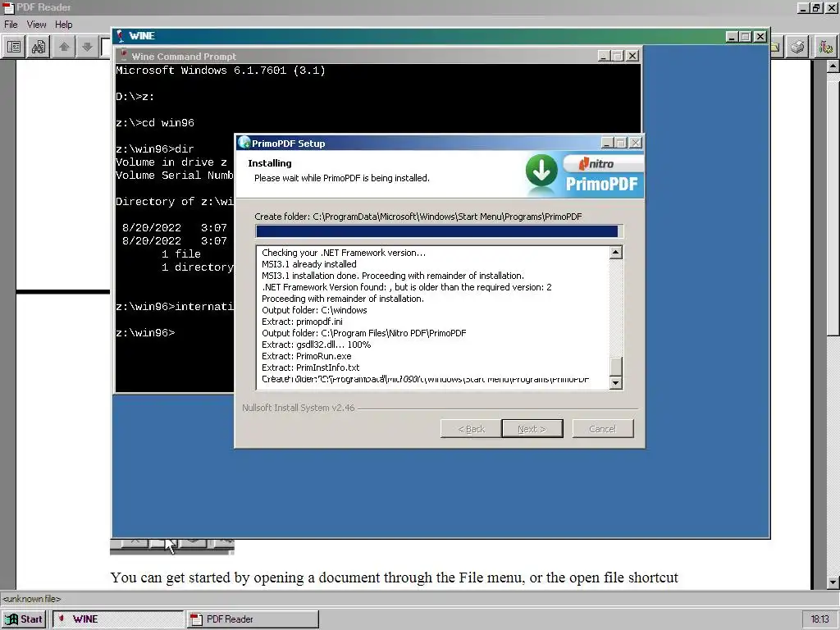Screen dimensions: 840x630
Task: Click the binoculars find icon in PDF Reader
Action: click(x=39, y=47)
